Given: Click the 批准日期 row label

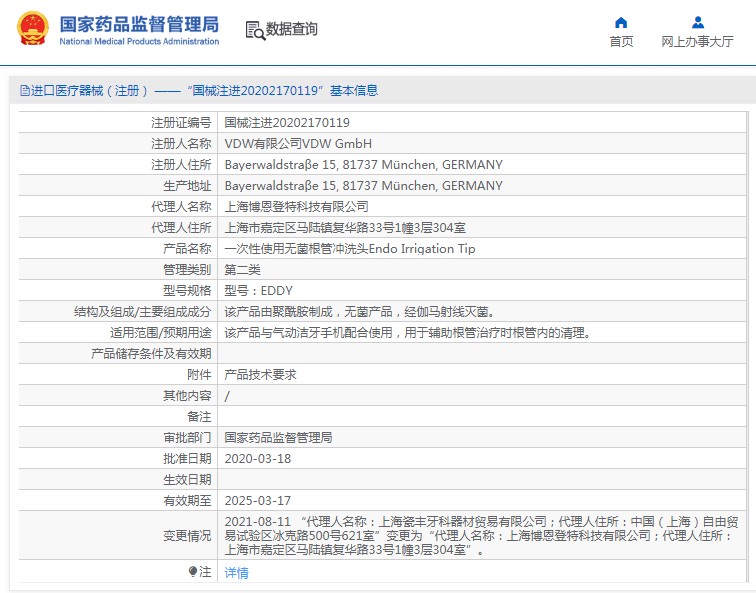Looking at the screenshot, I should point(187,458).
